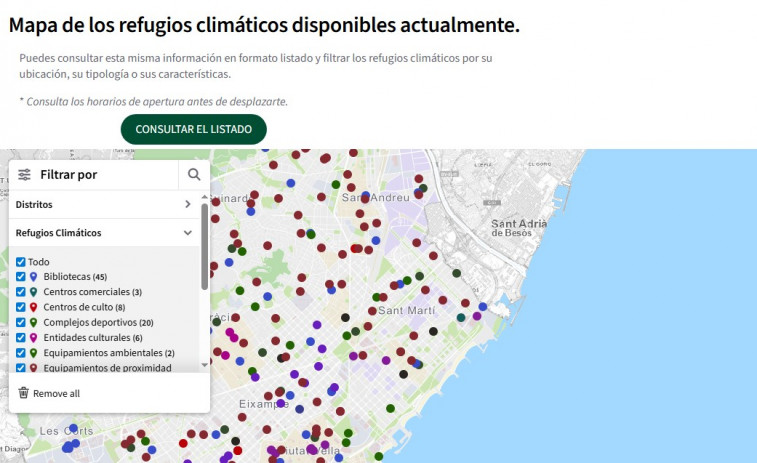Viewport: 757px width, 463px height.
Task: Click the trash icon beside Remove all
Action: pos(23,393)
